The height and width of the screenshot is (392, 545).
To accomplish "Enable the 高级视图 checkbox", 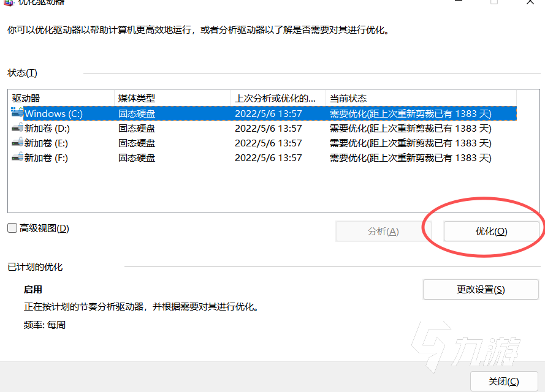I will 11,228.
